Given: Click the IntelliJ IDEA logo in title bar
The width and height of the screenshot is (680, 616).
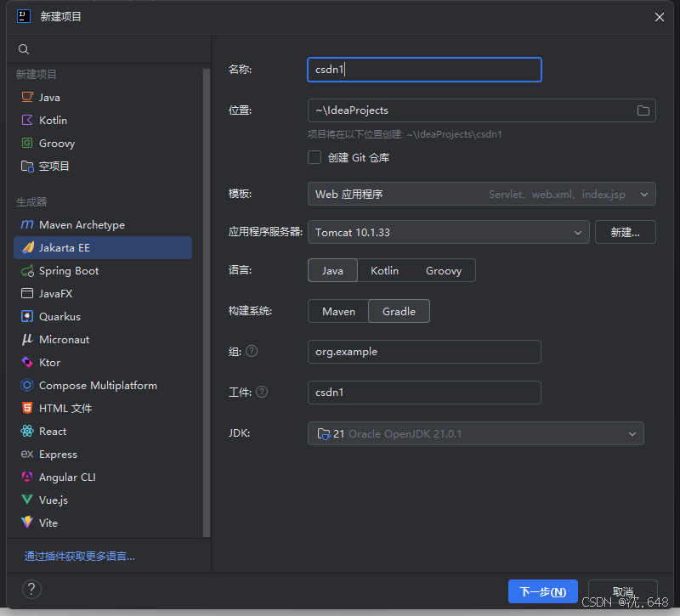Looking at the screenshot, I should click(x=24, y=16).
